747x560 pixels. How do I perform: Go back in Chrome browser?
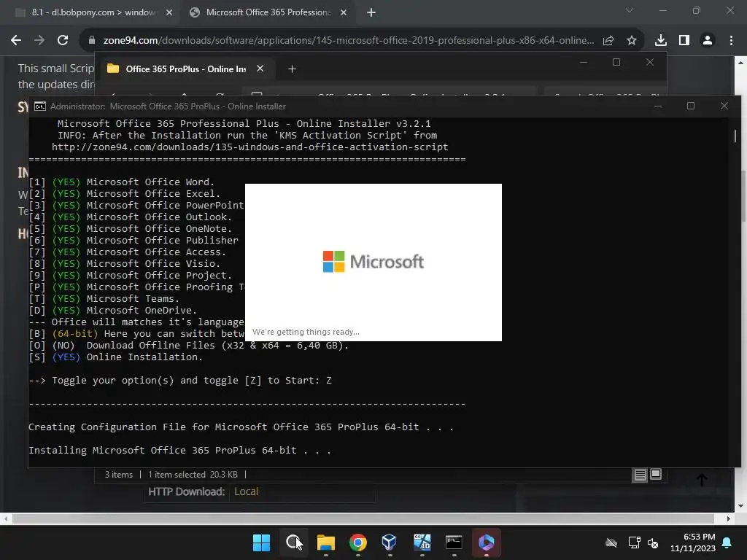16,41
